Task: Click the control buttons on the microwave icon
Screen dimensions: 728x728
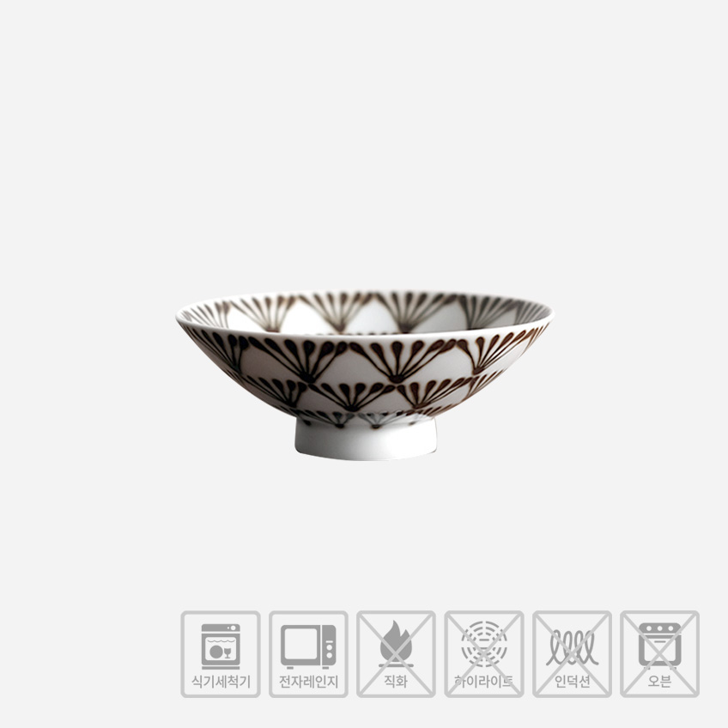Action: (x=329, y=646)
